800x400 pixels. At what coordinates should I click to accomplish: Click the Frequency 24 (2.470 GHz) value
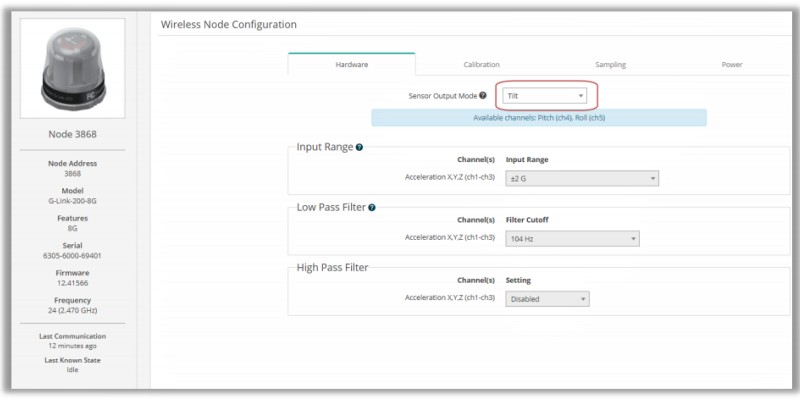tap(72, 310)
